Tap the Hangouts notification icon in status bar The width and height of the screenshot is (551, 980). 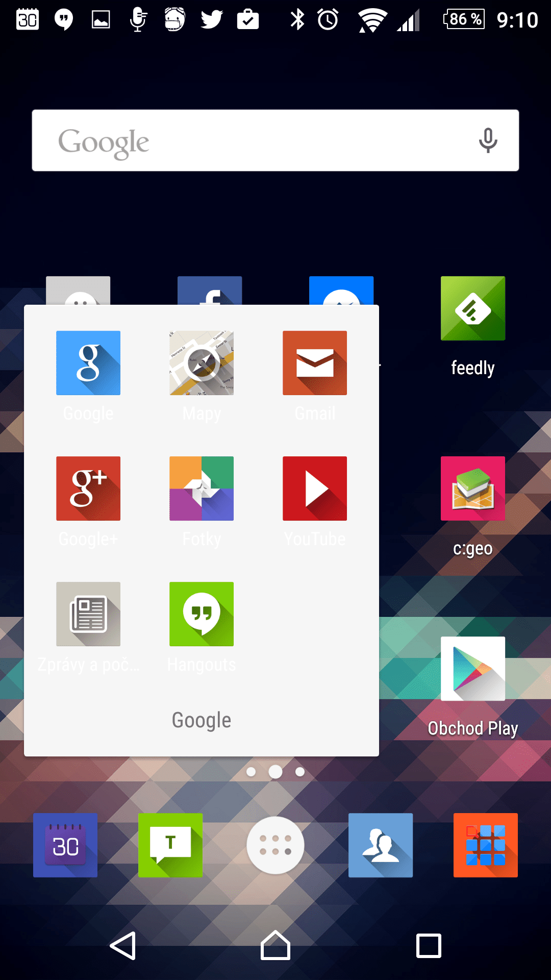click(64, 19)
